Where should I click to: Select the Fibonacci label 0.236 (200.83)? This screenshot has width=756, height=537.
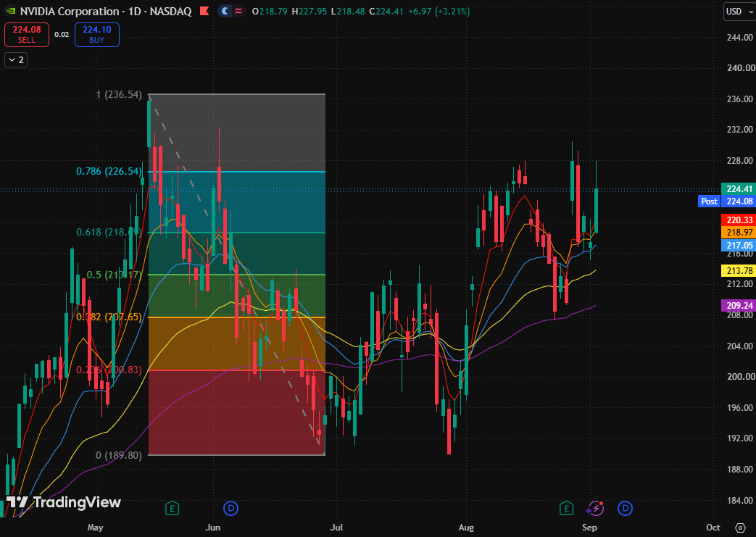click(x=109, y=370)
